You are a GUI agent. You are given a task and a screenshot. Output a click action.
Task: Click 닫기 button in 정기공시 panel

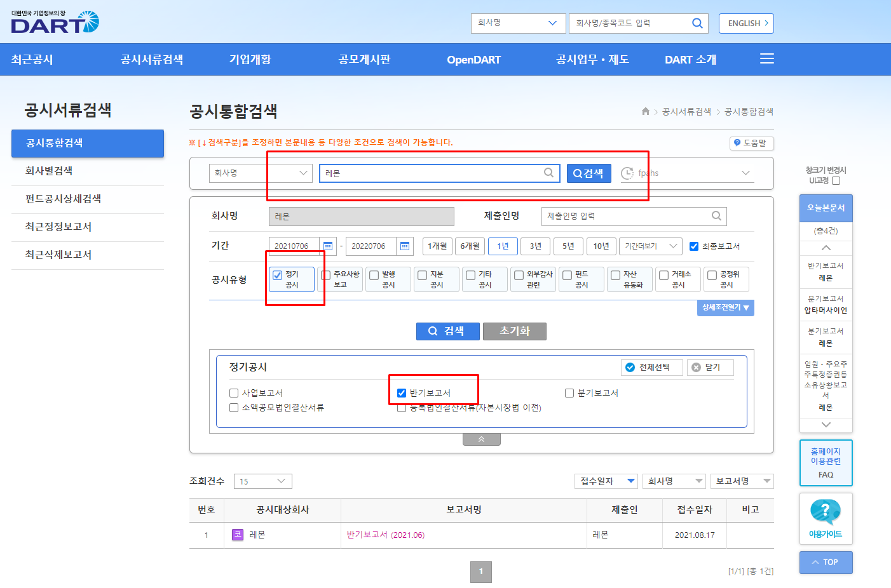click(x=710, y=368)
